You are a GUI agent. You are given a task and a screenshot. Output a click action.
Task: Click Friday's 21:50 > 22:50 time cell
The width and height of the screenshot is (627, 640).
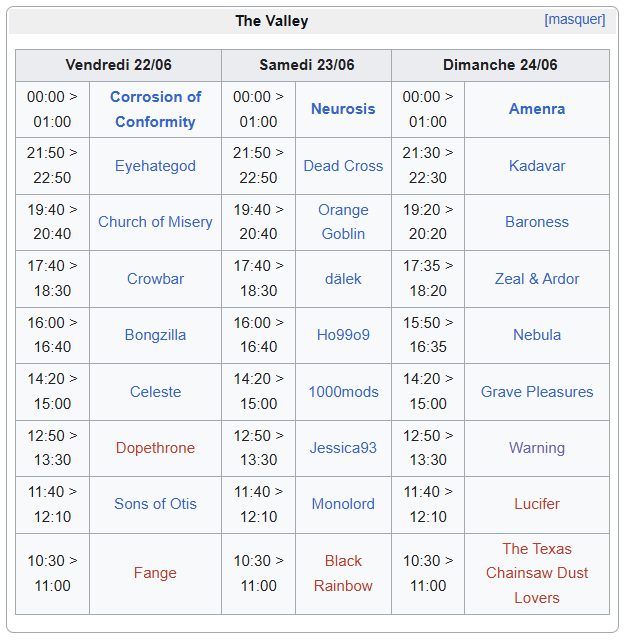coord(52,166)
